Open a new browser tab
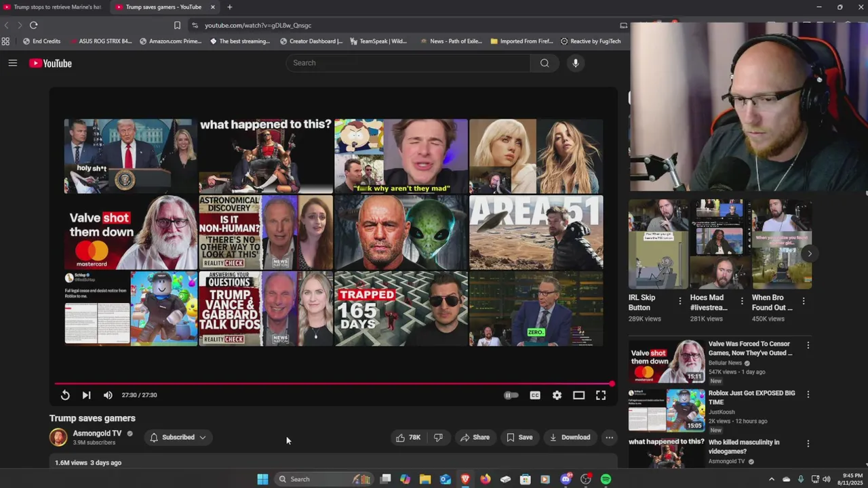Image resolution: width=868 pixels, height=488 pixels. [x=229, y=7]
